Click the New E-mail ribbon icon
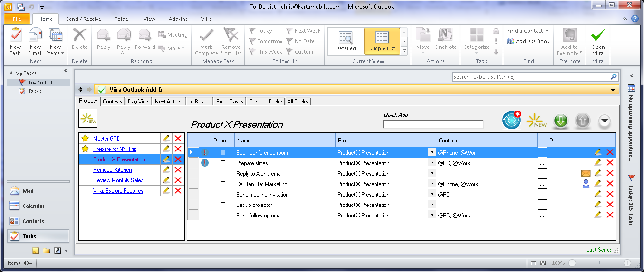 click(35, 42)
